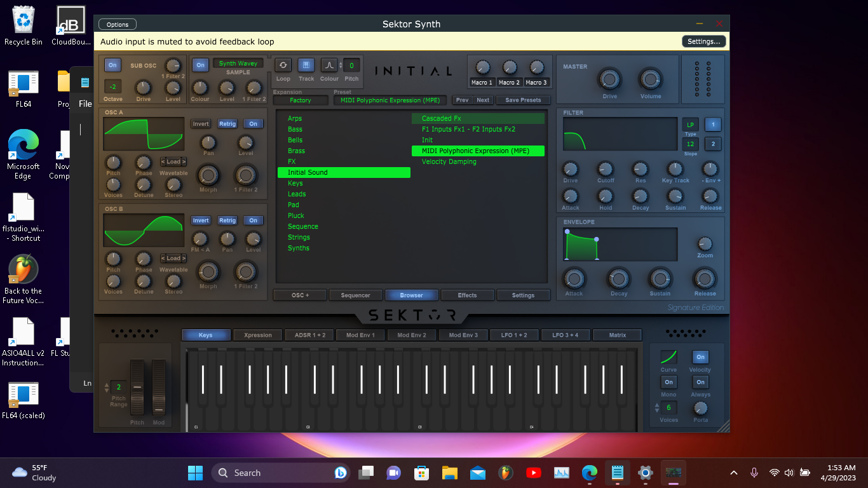
Task: Click the Filter Key Track knob
Action: tap(675, 169)
